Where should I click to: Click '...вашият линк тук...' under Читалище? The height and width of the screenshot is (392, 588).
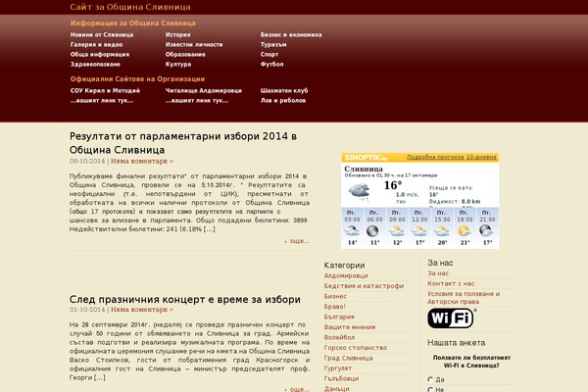point(197,100)
